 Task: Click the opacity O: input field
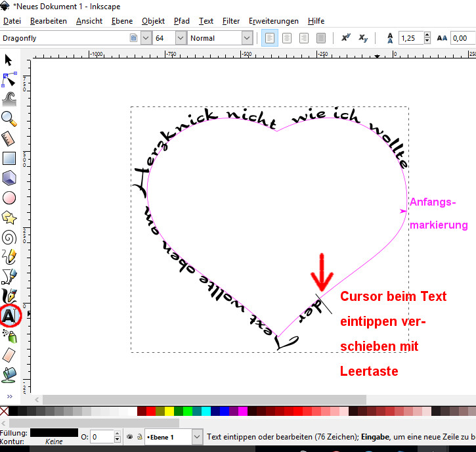tap(102, 437)
